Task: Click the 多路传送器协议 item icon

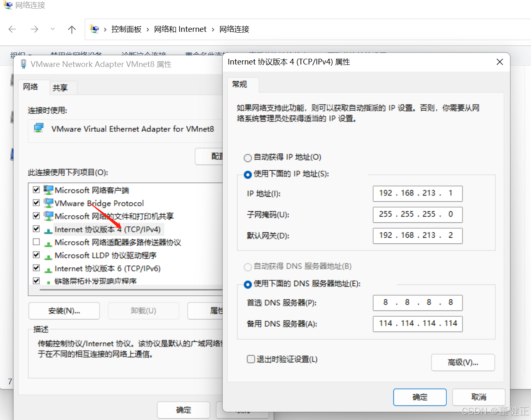Action: [x=48, y=243]
